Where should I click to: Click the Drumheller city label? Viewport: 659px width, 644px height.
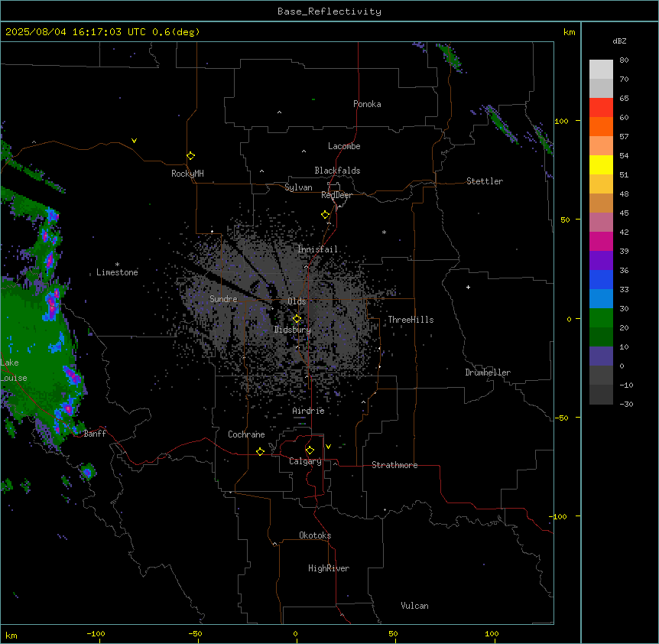point(488,372)
